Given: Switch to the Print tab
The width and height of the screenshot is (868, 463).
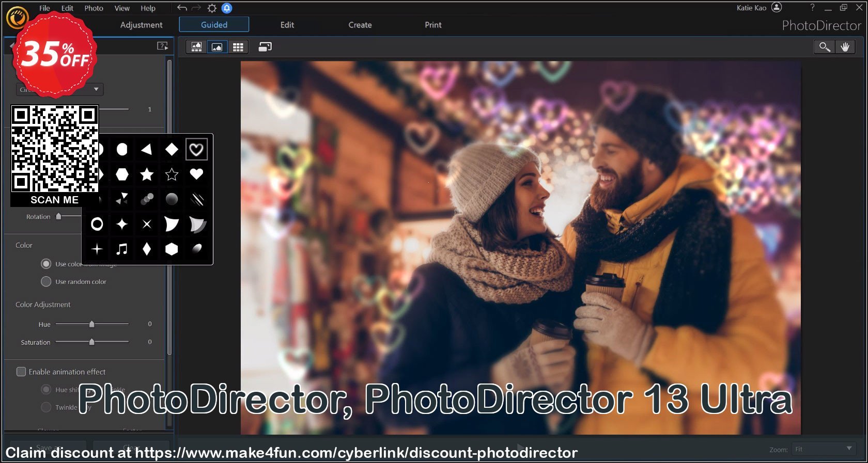Looking at the screenshot, I should click(433, 25).
